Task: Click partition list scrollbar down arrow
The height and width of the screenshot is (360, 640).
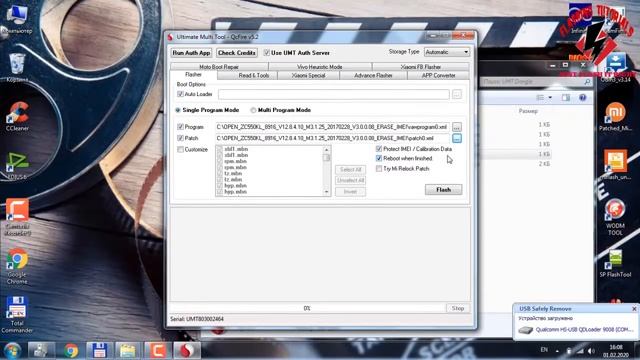Action: [327, 192]
